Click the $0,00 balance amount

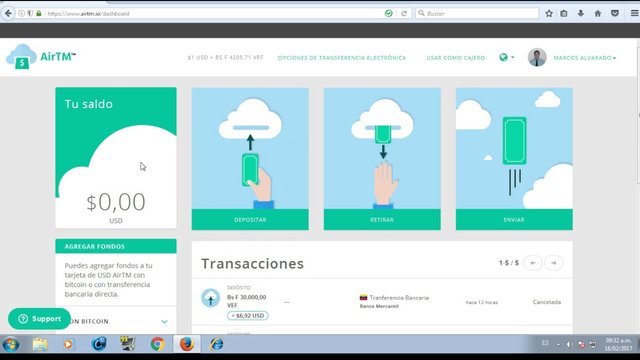[116, 202]
